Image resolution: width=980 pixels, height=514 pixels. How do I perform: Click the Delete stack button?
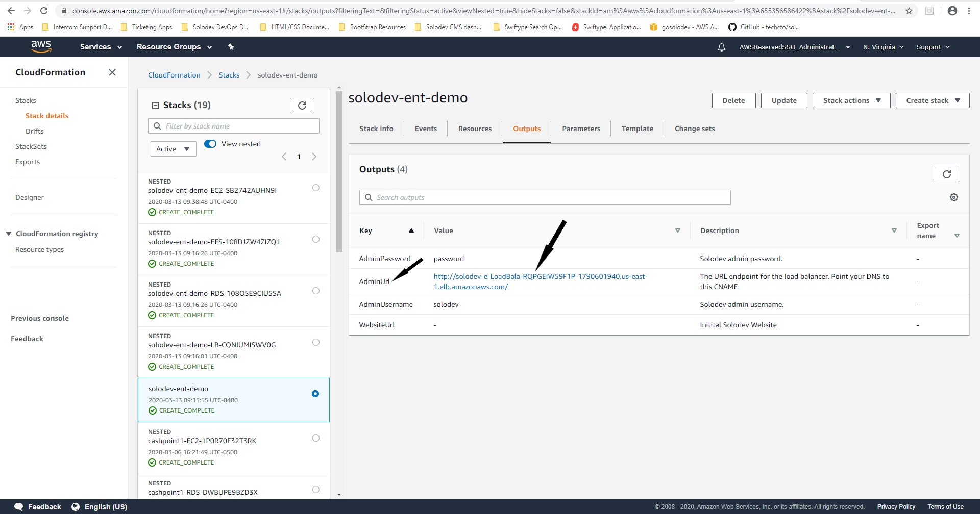(733, 100)
